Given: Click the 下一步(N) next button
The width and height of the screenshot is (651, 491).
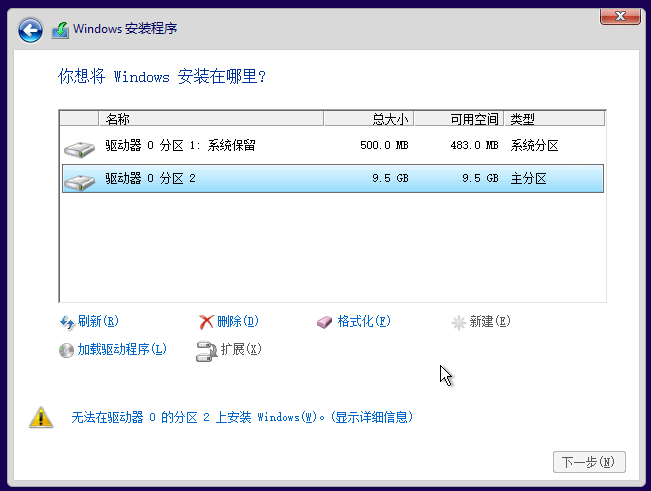Looking at the screenshot, I should click(589, 462).
